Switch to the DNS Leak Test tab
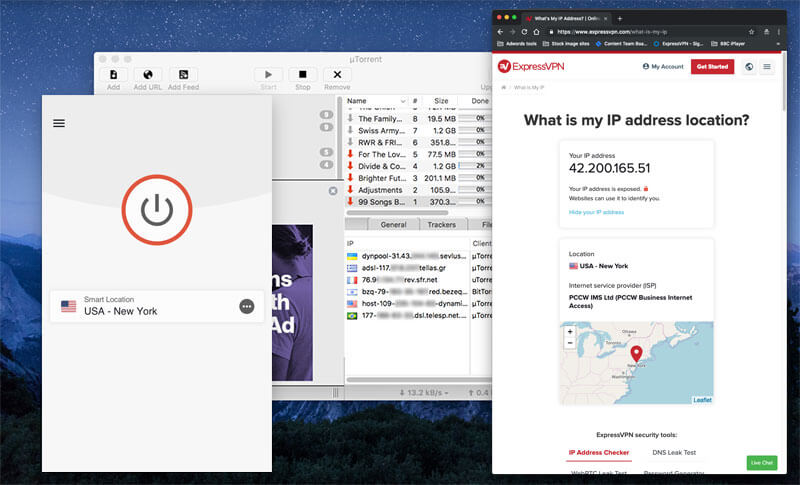Screen dimensions: 800x485 tap(673, 452)
